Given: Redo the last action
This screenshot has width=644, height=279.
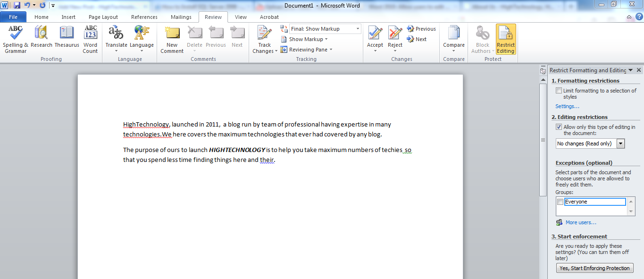Looking at the screenshot, I should (x=42, y=5).
